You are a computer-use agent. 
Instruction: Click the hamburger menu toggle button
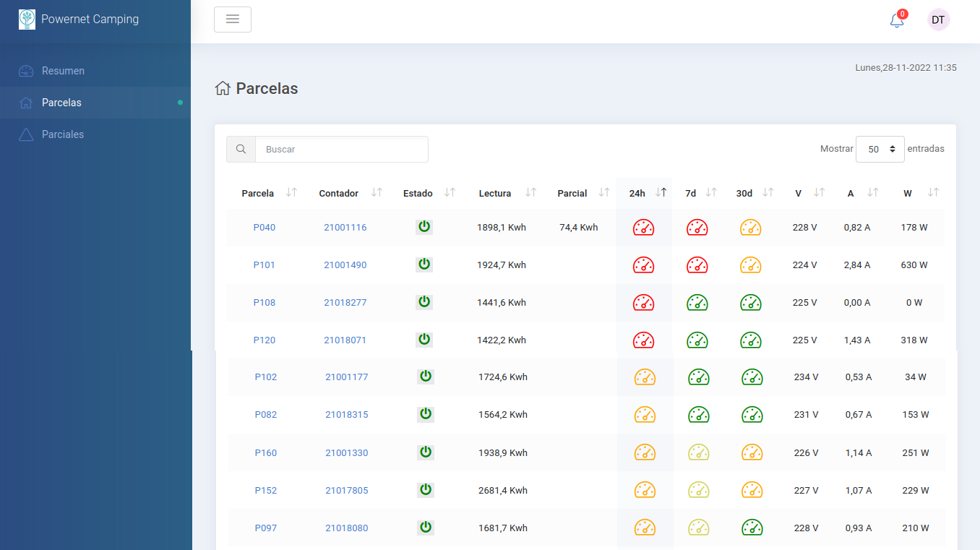click(233, 20)
